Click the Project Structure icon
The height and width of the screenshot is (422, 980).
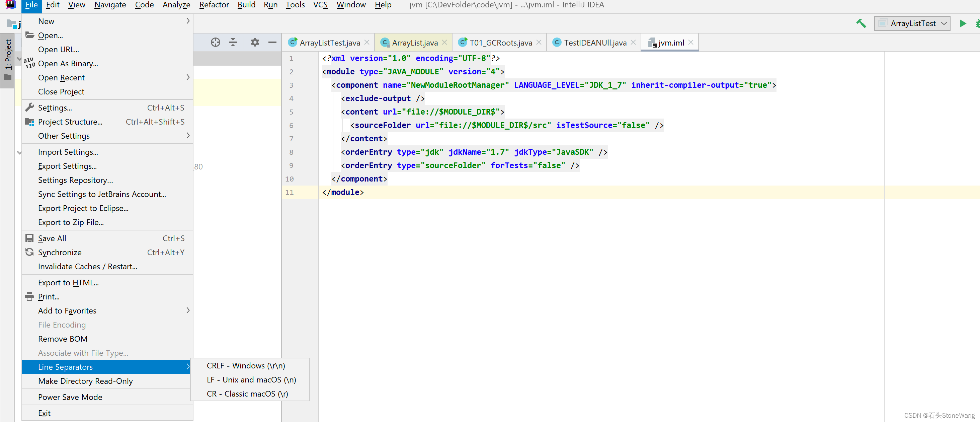pyautogui.click(x=30, y=122)
